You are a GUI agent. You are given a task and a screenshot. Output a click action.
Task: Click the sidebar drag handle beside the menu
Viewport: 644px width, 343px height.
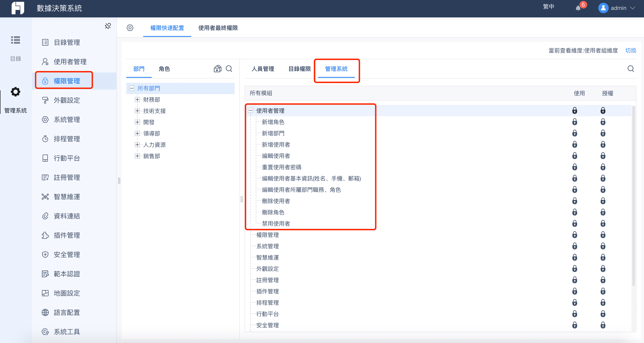coord(119,180)
